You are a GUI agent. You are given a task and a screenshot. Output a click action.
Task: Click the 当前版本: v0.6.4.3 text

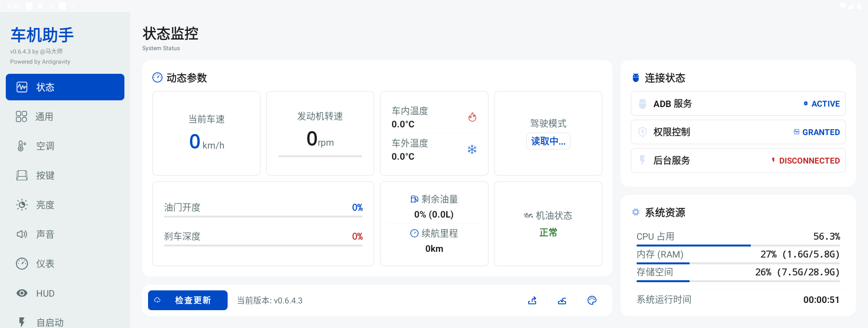(x=270, y=301)
